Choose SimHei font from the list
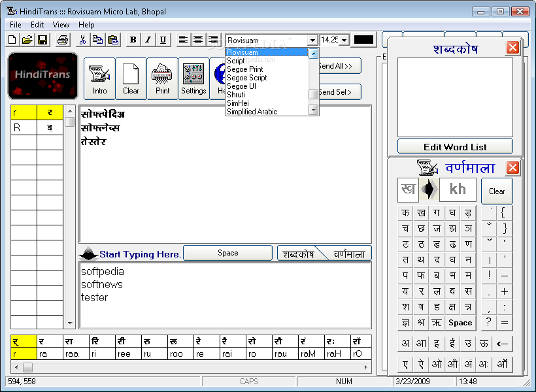Viewport: 536px width, 392px height. coord(267,103)
